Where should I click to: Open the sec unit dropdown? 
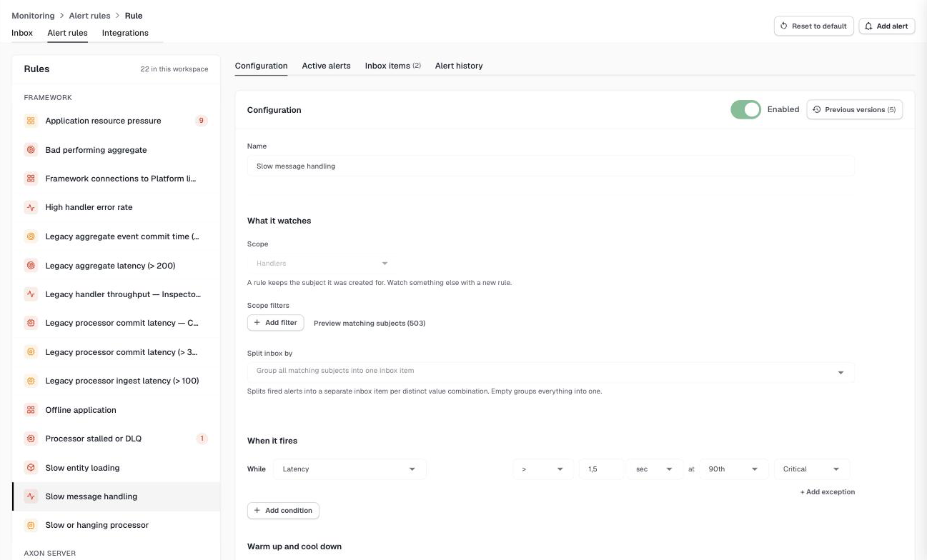653,469
